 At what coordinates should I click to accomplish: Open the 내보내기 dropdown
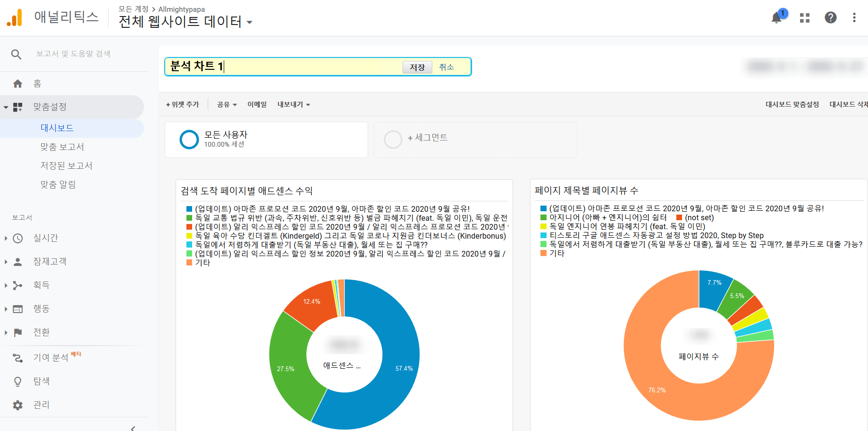tap(294, 105)
